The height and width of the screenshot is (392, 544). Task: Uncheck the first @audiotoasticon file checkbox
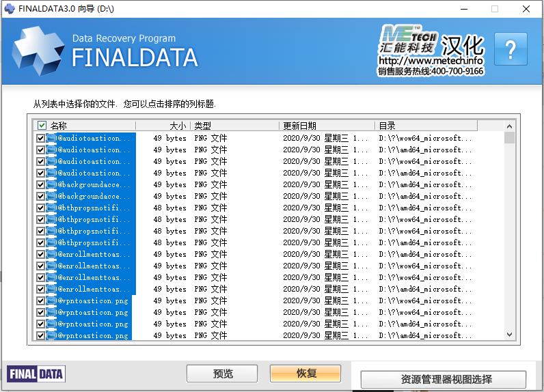tap(40, 138)
